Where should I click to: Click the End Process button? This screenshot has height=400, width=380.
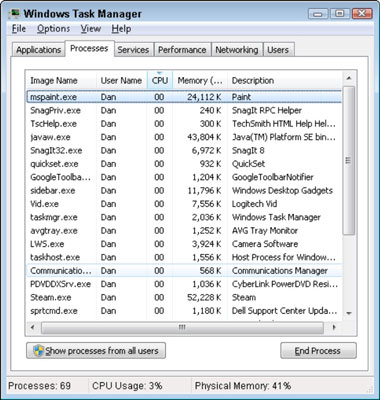pyautogui.click(x=318, y=351)
